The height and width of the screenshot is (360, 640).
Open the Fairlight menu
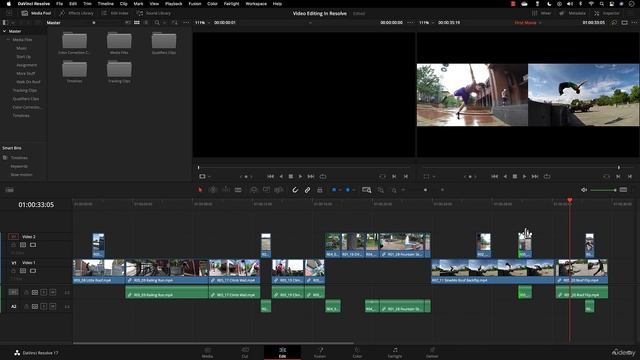pyautogui.click(x=231, y=4)
